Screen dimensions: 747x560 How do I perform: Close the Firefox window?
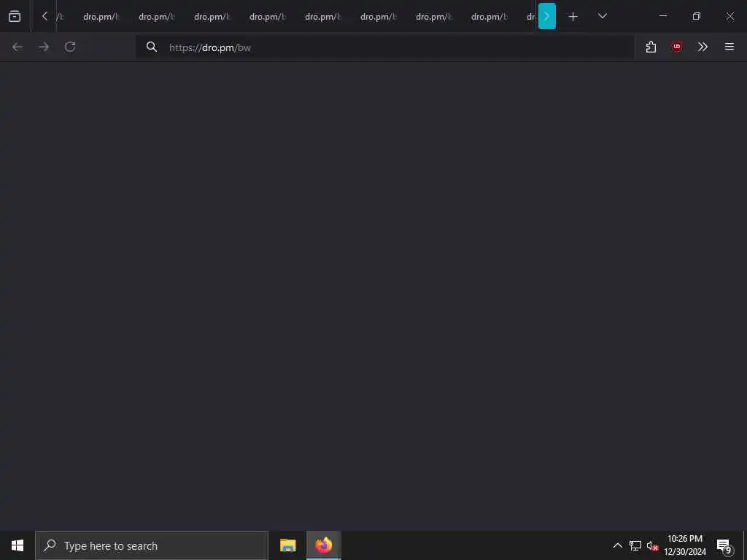(729, 16)
